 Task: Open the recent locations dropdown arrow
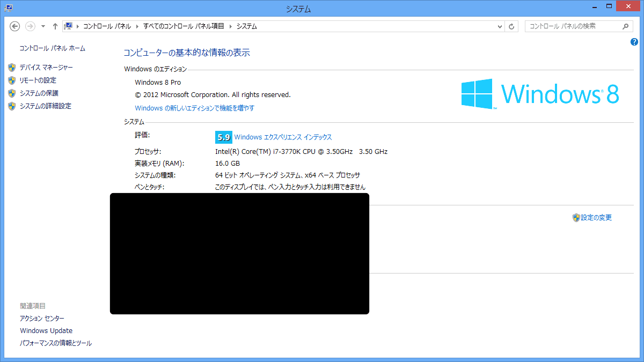[x=43, y=26]
